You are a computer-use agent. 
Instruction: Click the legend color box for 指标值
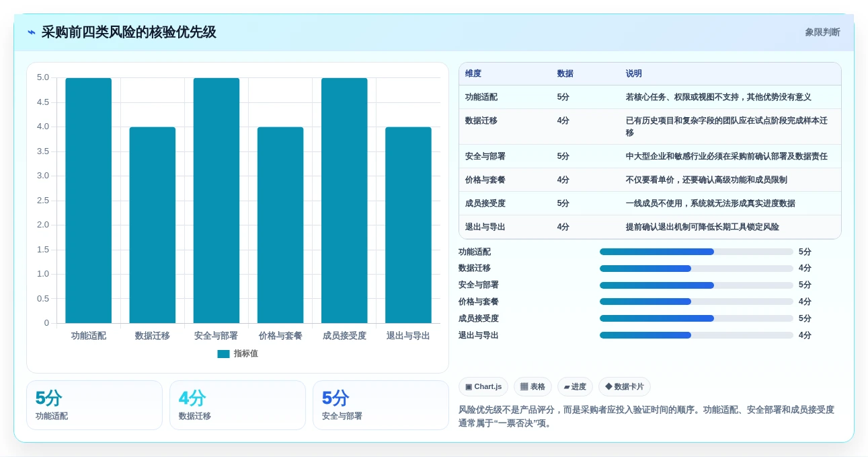pos(223,353)
